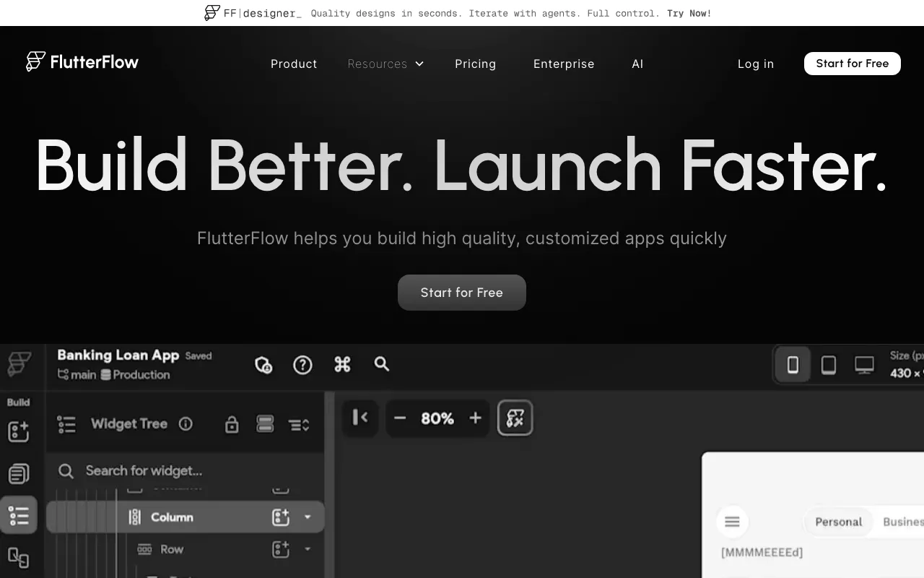
Task: Click the Log in link
Action: pos(756,64)
